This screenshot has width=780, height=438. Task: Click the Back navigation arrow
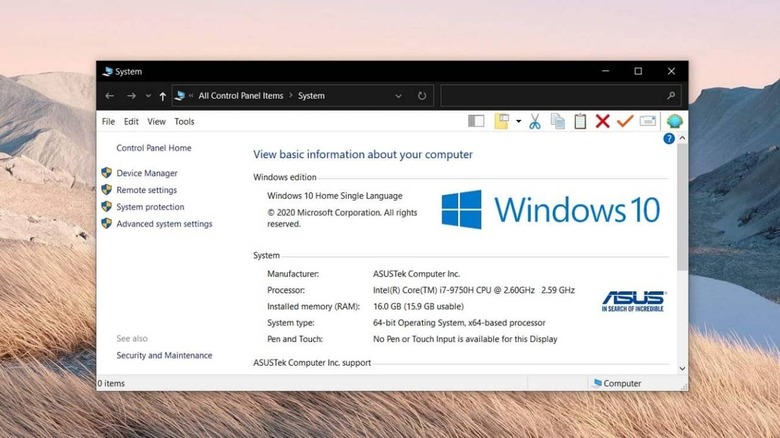(x=110, y=96)
